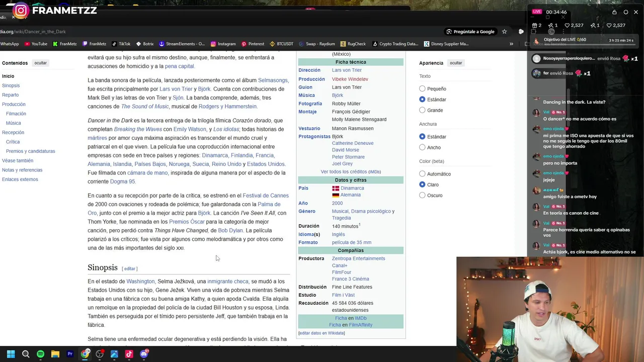Open the Crypto Trading Data bookmark

point(395,44)
